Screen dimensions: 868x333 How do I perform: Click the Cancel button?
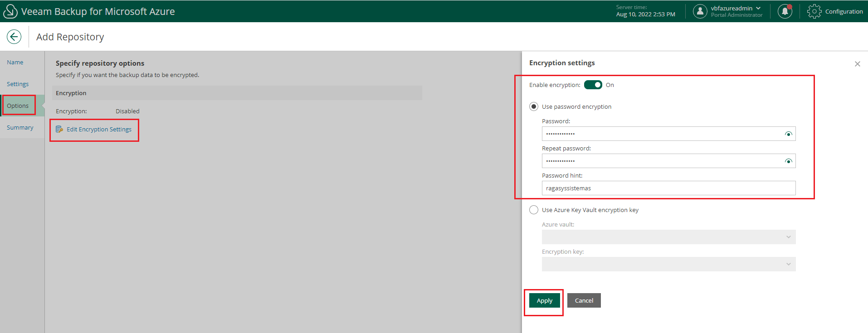584,300
